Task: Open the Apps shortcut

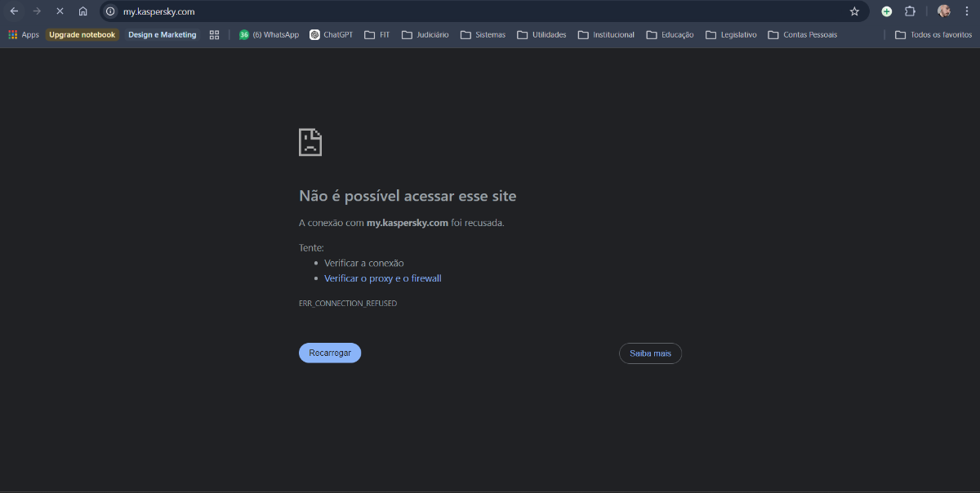Action: click(24, 35)
